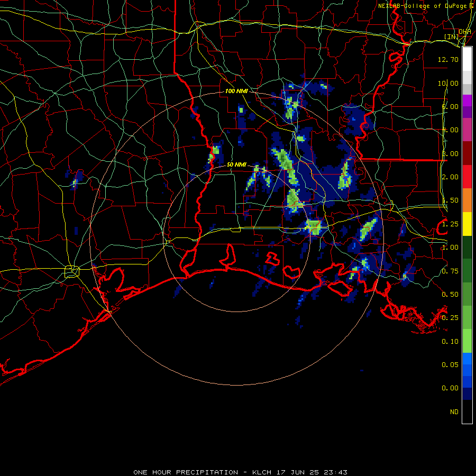Select the 0.10 legend value

point(450,342)
